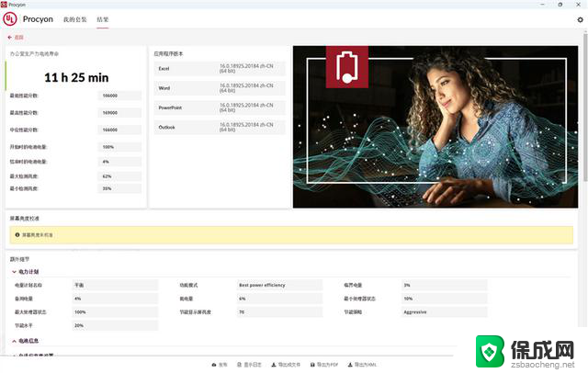The image size is (588, 373).
Task: Click the maximum brightness value 62%
Action: (119, 176)
